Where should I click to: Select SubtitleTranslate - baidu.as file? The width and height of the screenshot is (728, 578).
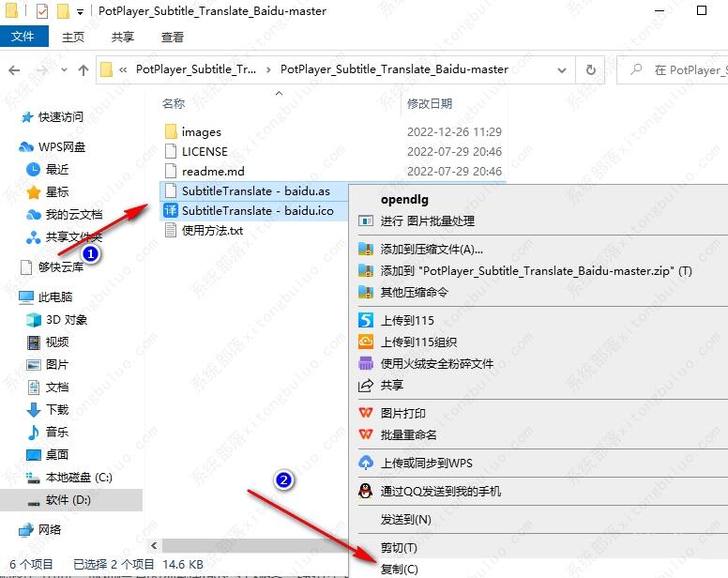tap(256, 190)
